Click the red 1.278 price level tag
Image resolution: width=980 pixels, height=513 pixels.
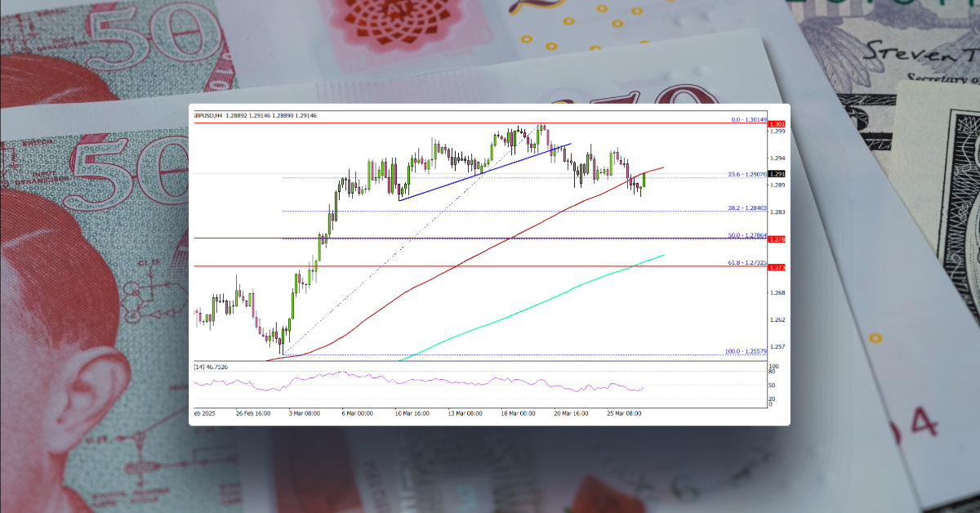(776, 238)
